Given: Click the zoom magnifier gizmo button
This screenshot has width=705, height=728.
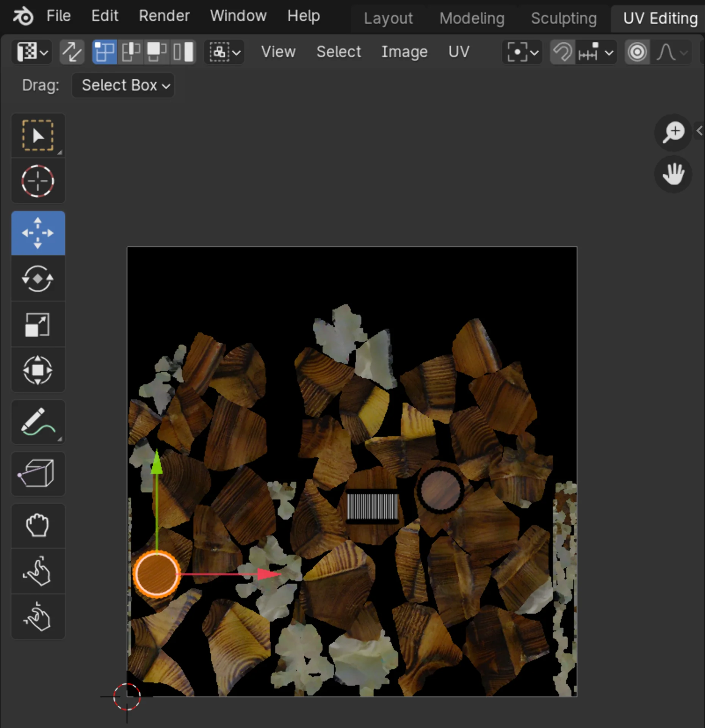Looking at the screenshot, I should pos(673,132).
